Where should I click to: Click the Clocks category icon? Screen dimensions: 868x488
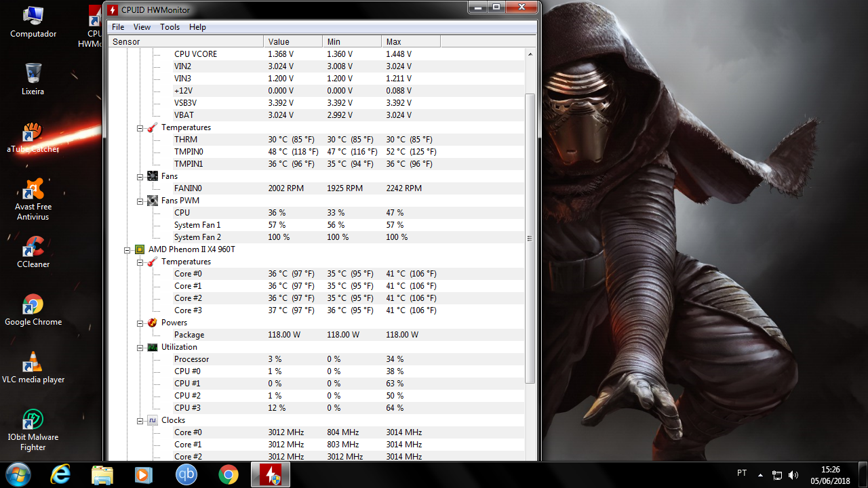[x=153, y=420]
